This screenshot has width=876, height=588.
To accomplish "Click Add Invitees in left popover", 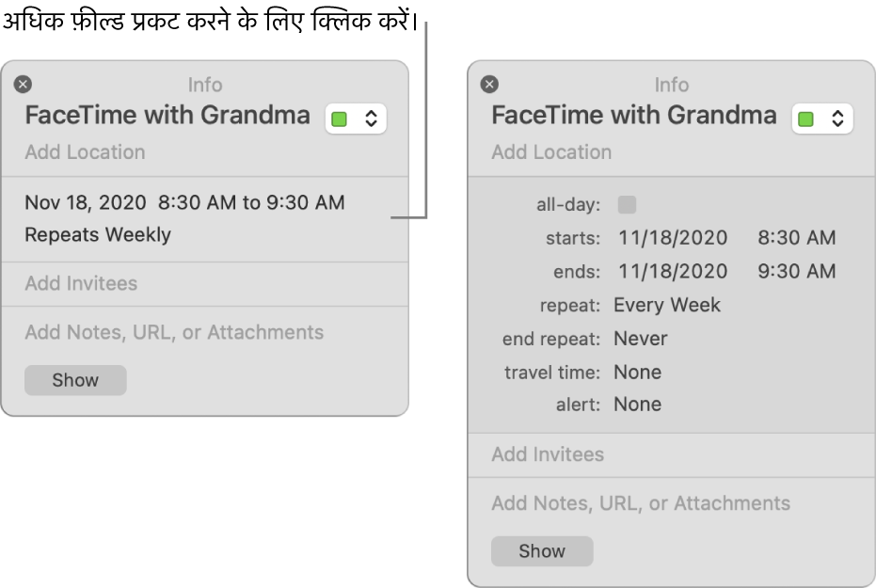I will tap(81, 283).
